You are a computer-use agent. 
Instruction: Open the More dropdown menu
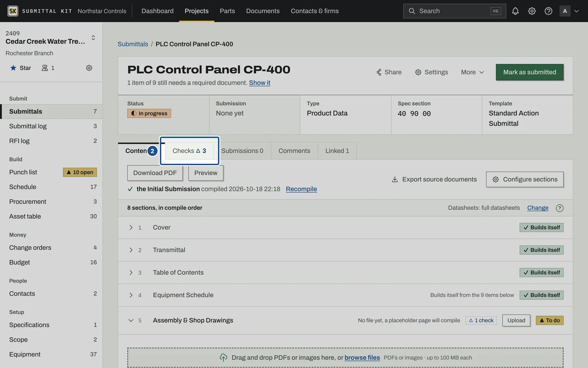(472, 72)
